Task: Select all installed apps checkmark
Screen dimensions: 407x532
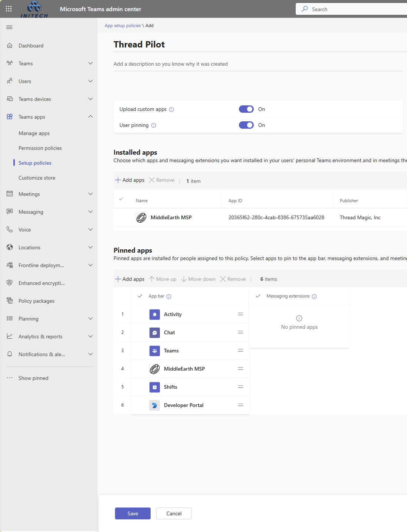Action: [x=121, y=199]
